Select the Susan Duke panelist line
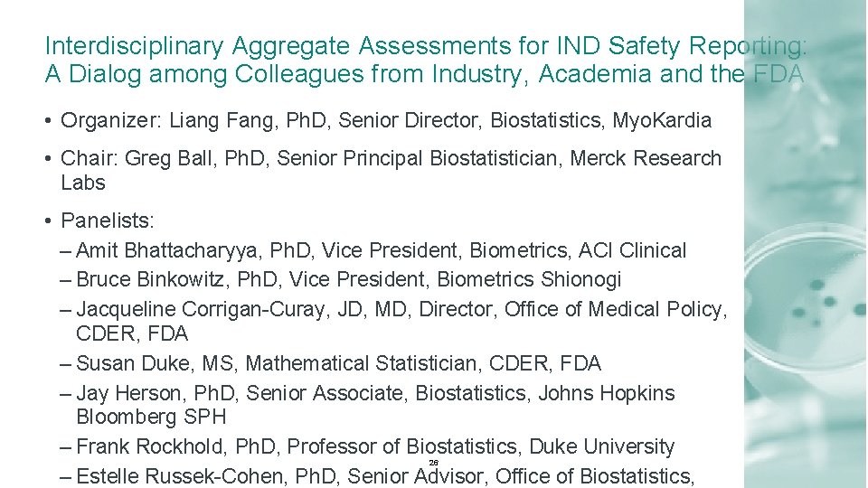The width and height of the screenshot is (868, 488). tap(338, 363)
